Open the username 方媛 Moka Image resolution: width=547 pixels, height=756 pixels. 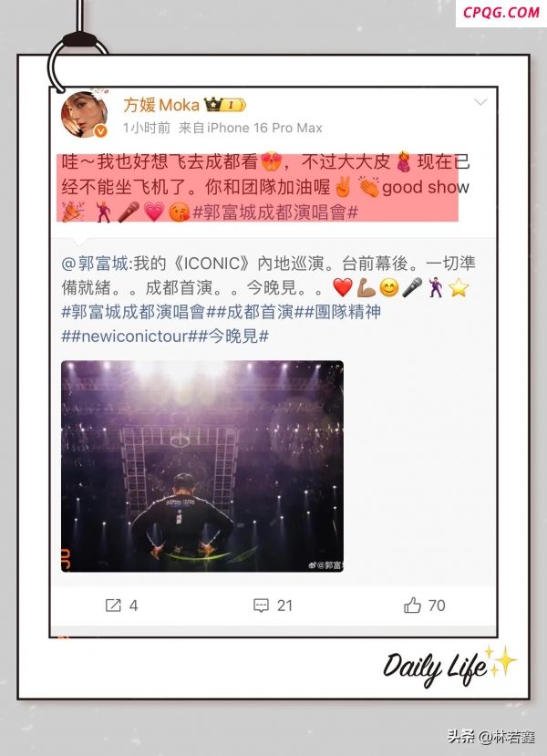[161, 105]
